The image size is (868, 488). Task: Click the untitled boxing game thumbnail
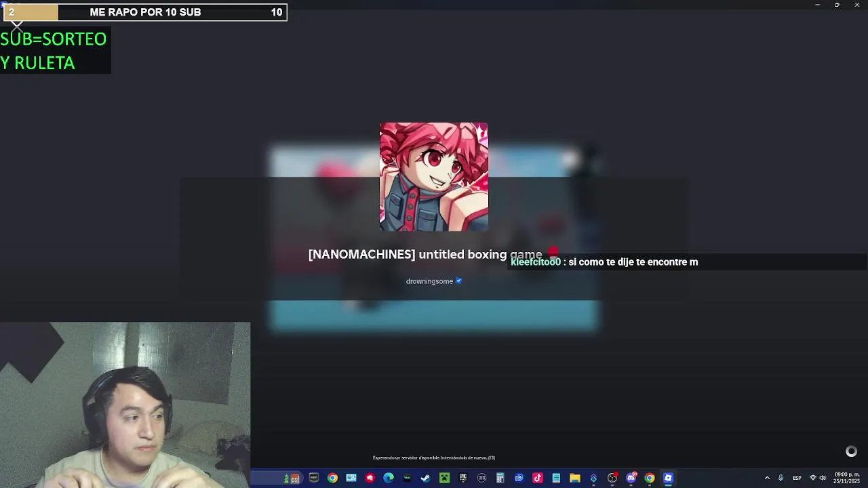tap(434, 177)
